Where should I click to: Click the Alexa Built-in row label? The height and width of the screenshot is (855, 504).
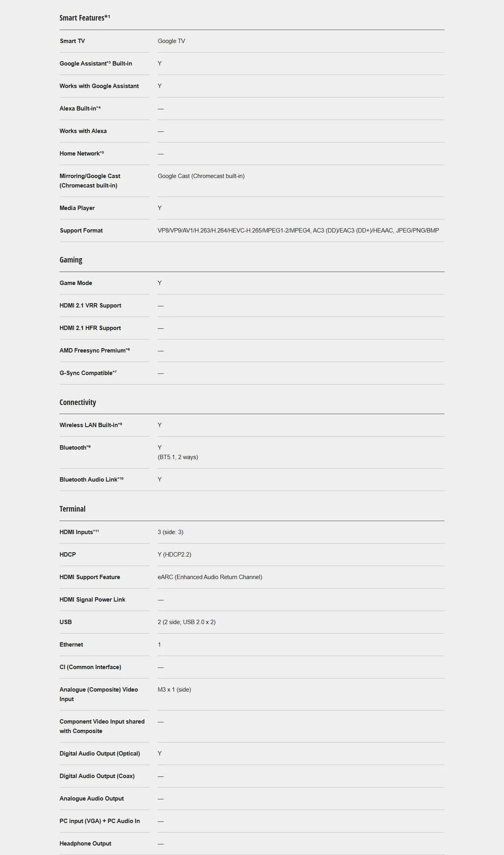tap(80, 109)
